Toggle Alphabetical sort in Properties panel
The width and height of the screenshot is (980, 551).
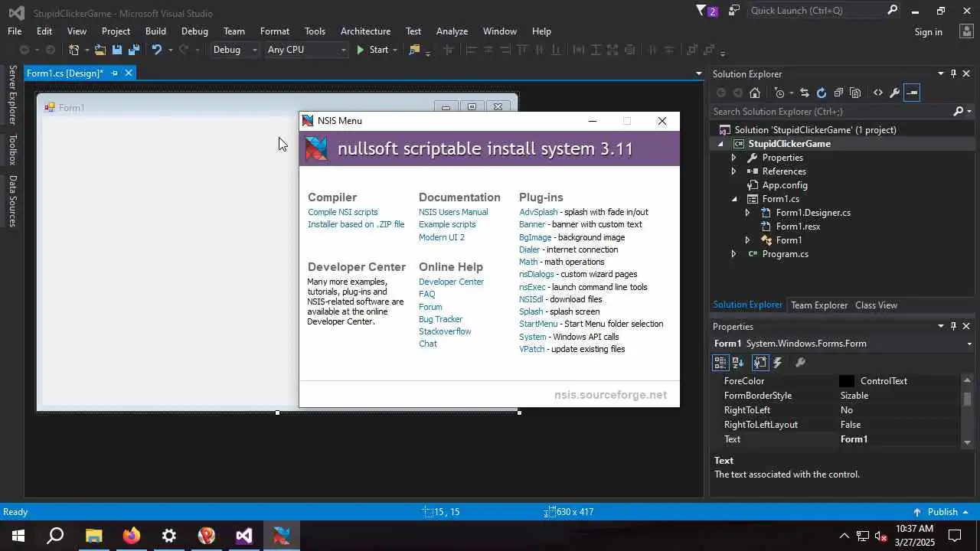(x=738, y=363)
